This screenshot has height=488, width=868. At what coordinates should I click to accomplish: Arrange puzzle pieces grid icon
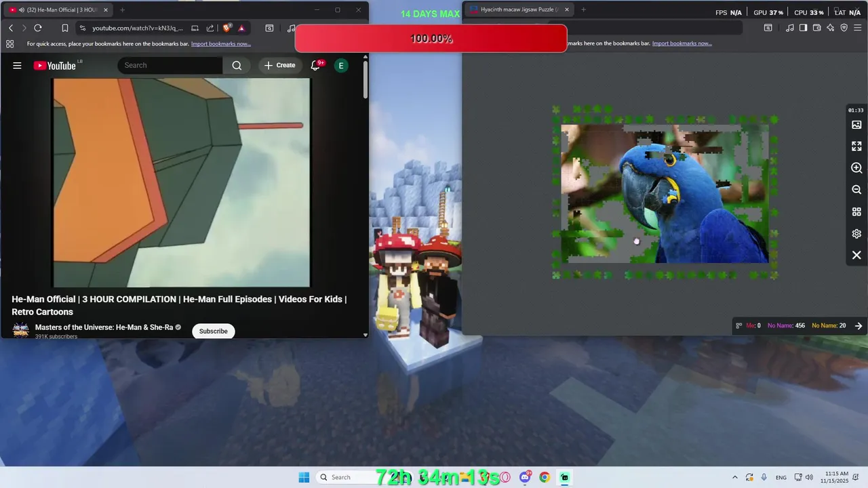pyautogui.click(x=856, y=211)
